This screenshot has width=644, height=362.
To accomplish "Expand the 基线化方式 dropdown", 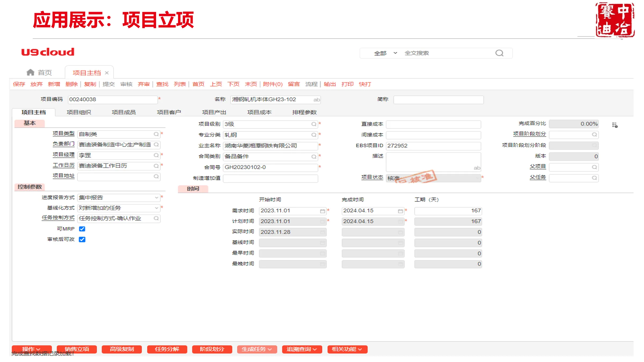I will 156,208.
